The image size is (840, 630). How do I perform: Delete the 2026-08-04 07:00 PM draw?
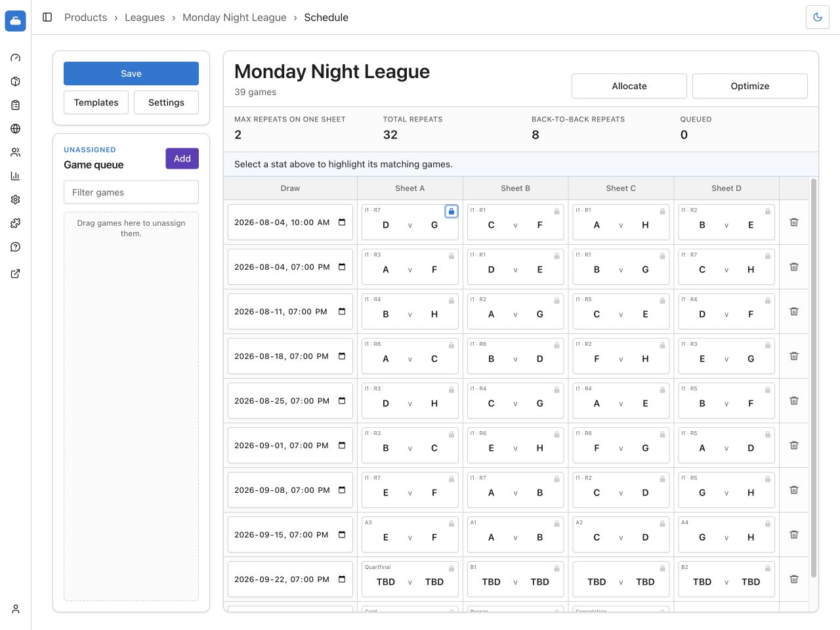click(x=794, y=267)
